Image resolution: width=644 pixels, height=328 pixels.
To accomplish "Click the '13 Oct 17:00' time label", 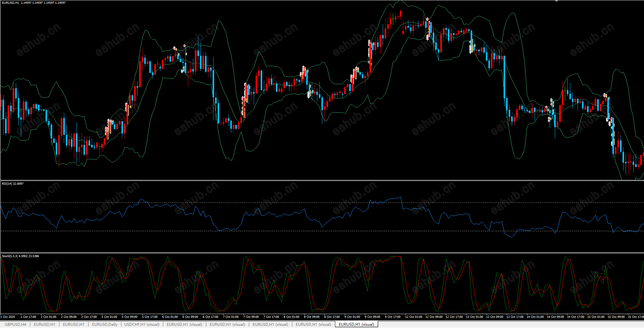I will click(x=515, y=317).
